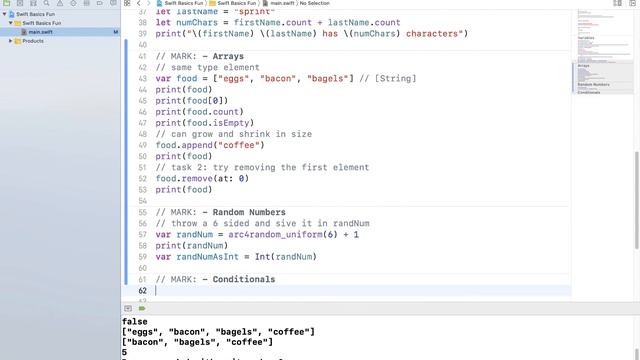Click the "same type element" comment
640x360 pixels.
click(207, 67)
